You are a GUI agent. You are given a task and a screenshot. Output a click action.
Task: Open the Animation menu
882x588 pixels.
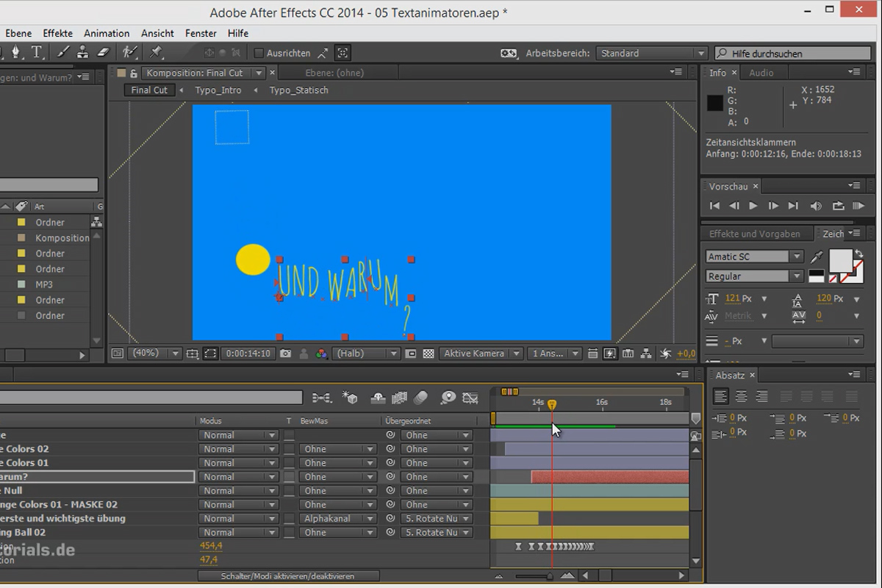point(107,33)
